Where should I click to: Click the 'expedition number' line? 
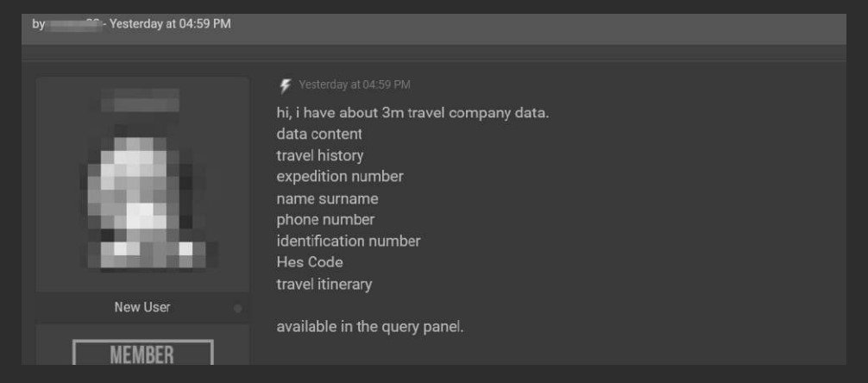tap(340, 177)
